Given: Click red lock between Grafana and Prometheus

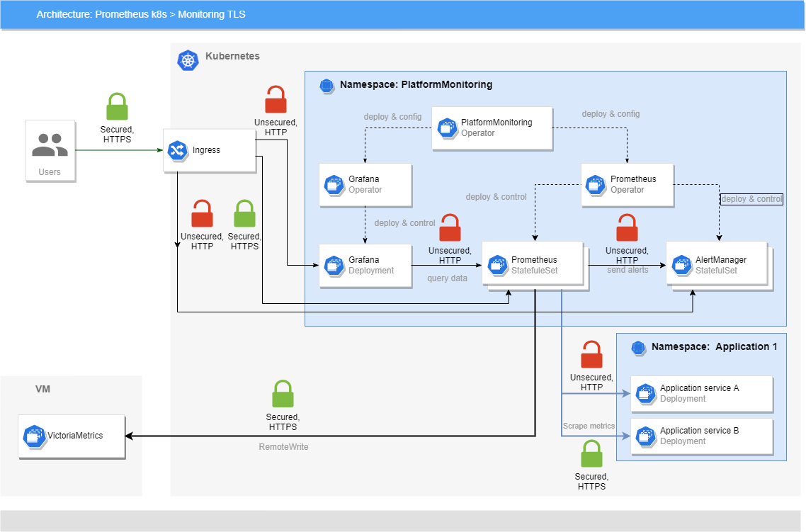Looking at the screenshot, I should click(450, 227).
